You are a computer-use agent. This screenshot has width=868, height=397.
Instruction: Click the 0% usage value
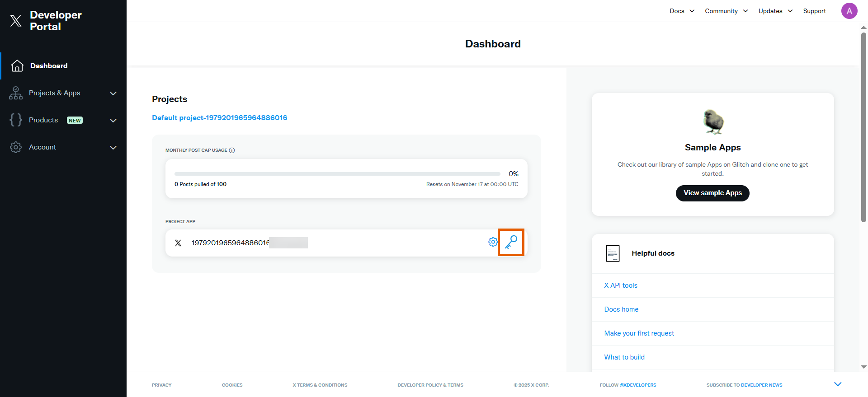[514, 174]
